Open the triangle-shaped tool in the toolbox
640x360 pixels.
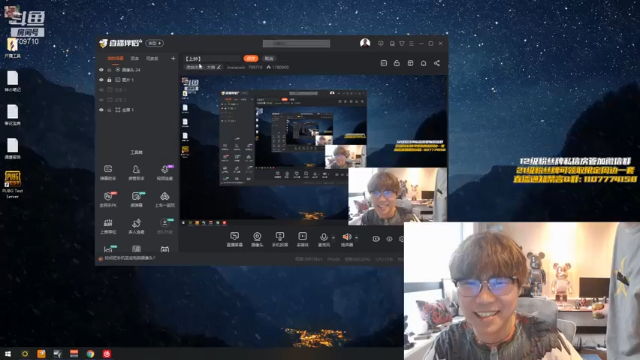click(x=165, y=199)
